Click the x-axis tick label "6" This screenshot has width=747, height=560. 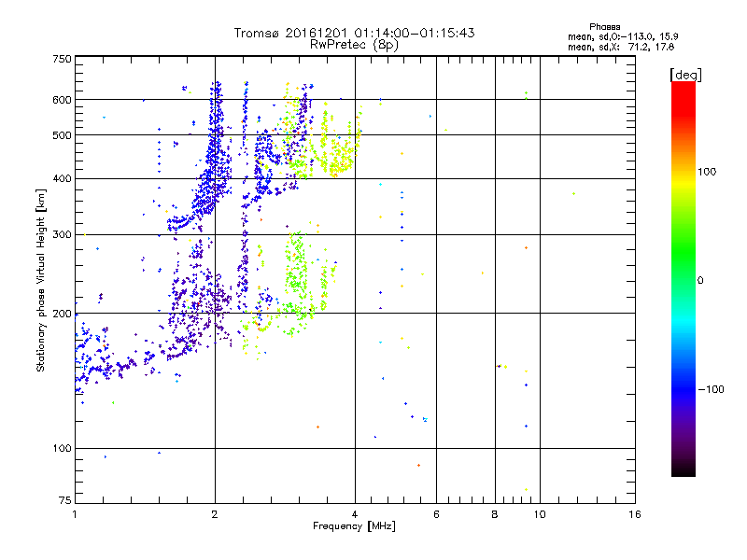tap(436, 514)
